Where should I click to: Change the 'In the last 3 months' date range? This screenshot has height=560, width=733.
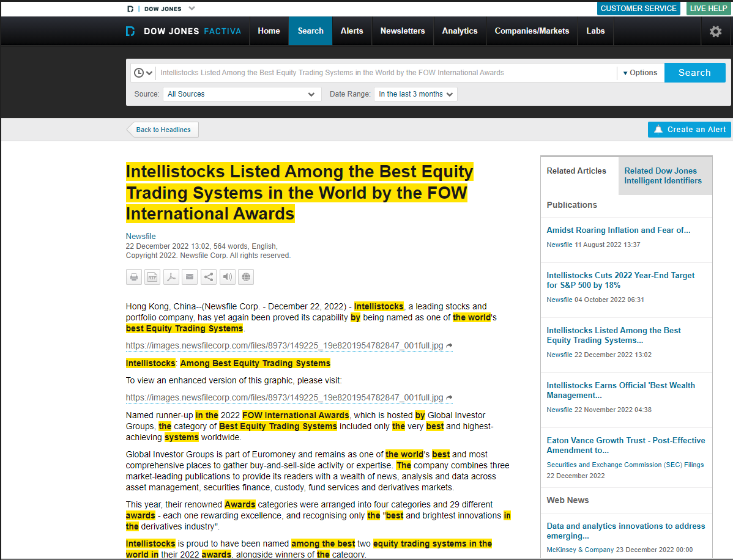pyautogui.click(x=415, y=94)
